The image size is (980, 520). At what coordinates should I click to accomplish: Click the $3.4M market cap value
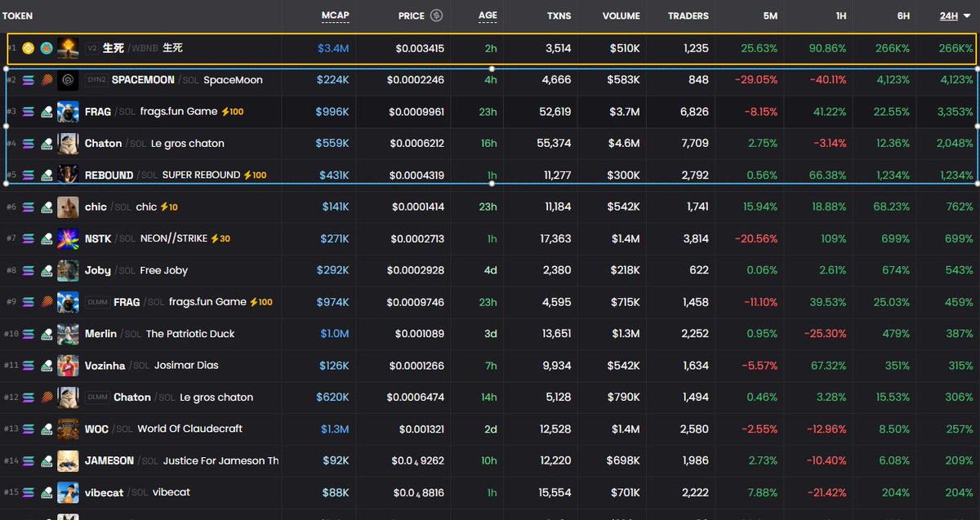[x=333, y=48]
